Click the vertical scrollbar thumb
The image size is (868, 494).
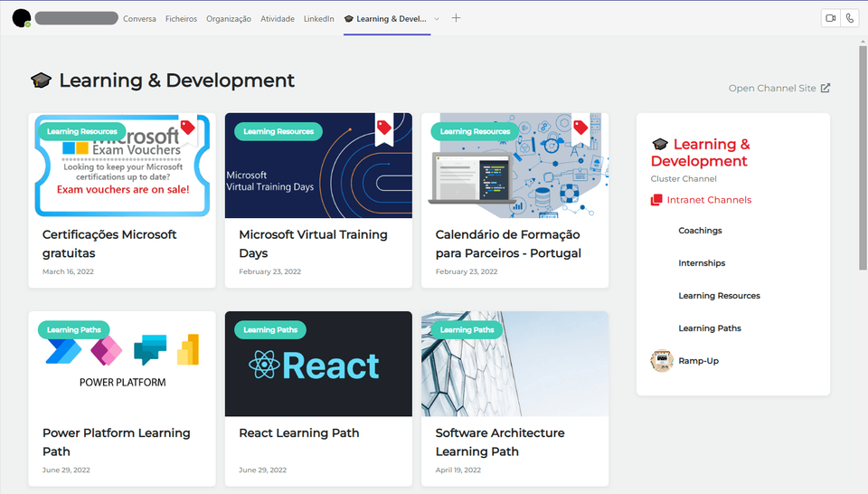click(x=863, y=157)
